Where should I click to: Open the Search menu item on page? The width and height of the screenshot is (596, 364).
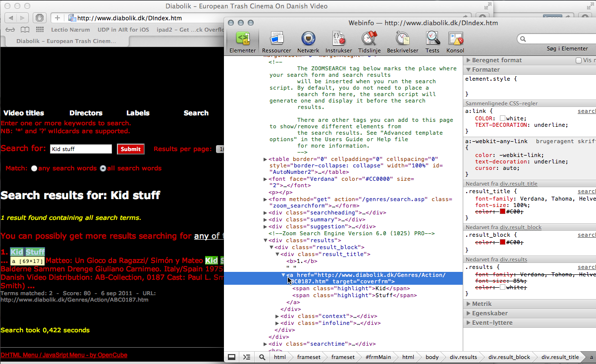coord(196,113)
